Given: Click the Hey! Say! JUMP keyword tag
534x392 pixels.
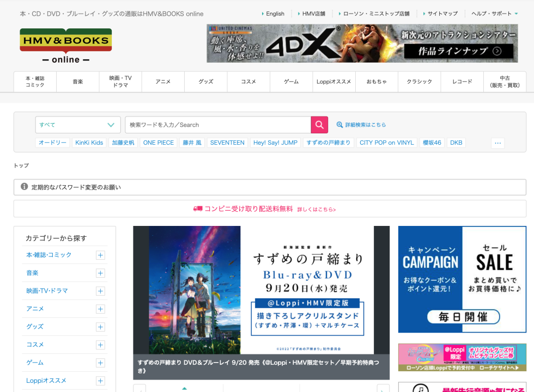Looking at the screenshot, I should (275, 143).
